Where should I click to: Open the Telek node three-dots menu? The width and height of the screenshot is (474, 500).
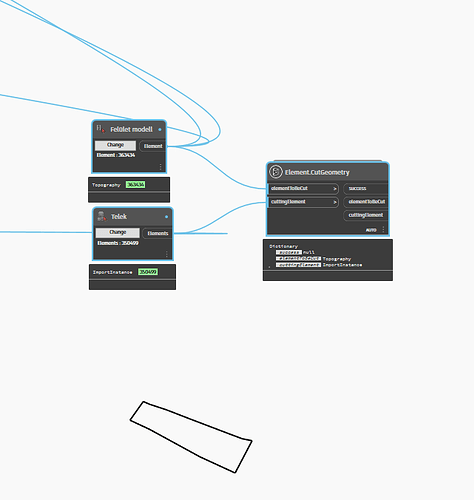coord(167,254)
